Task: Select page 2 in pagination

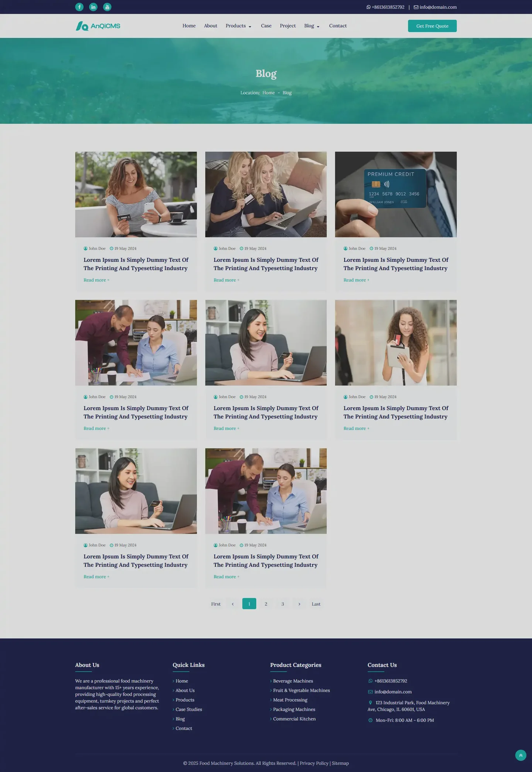Action: pos(266,604)
